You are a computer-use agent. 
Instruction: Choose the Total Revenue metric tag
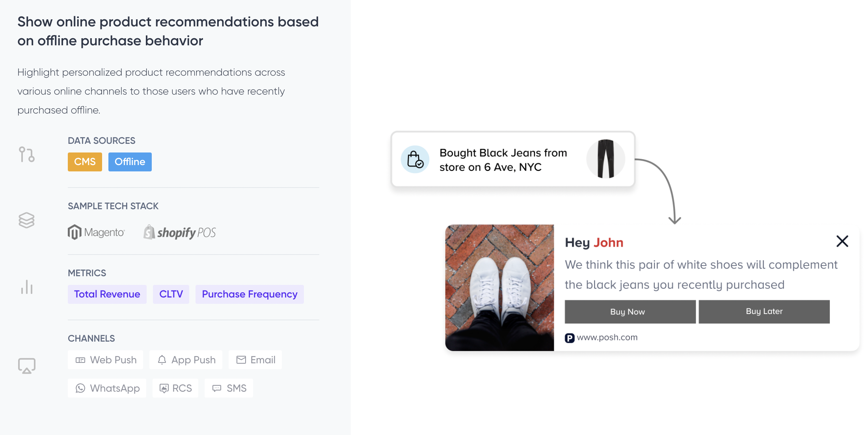pos(107,294)
